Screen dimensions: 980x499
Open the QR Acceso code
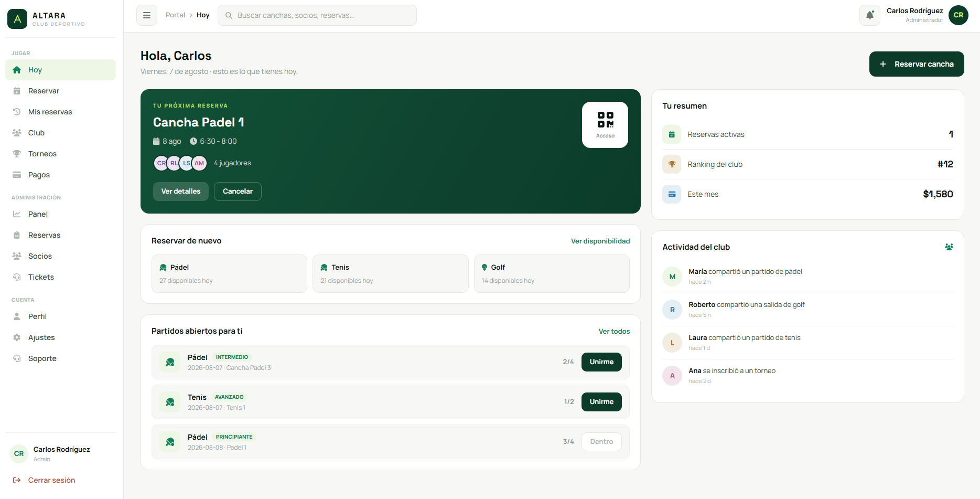[605, 125]
